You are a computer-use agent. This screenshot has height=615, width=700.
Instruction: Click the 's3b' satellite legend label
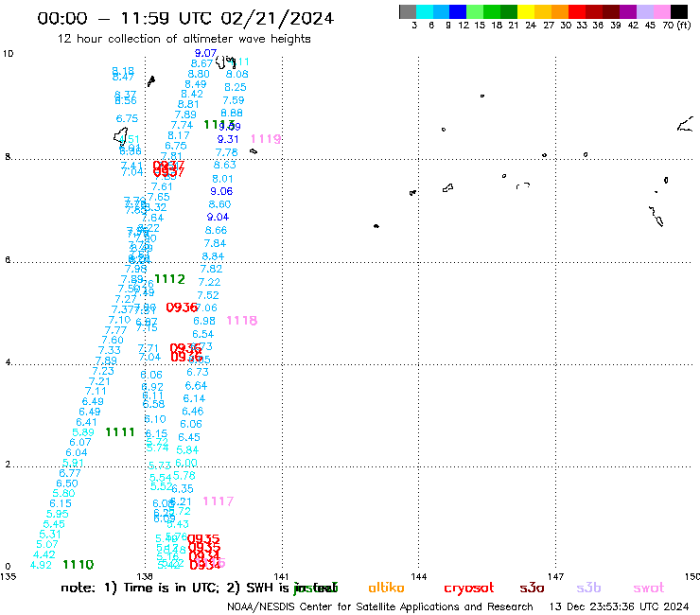coord(588,588)
